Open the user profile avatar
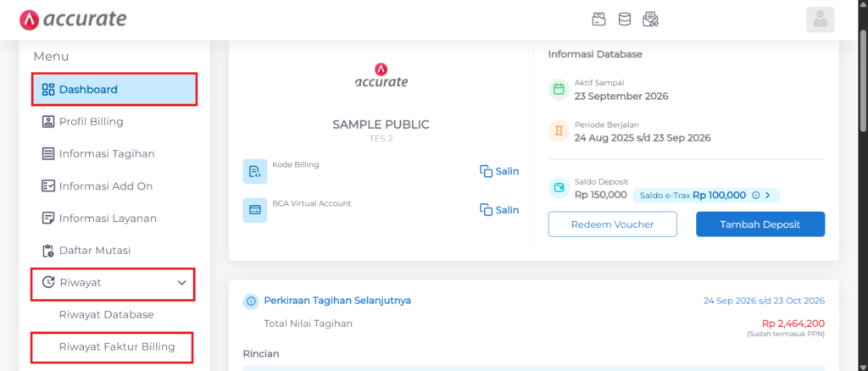The image size is (868, 371). click(820, 19)
